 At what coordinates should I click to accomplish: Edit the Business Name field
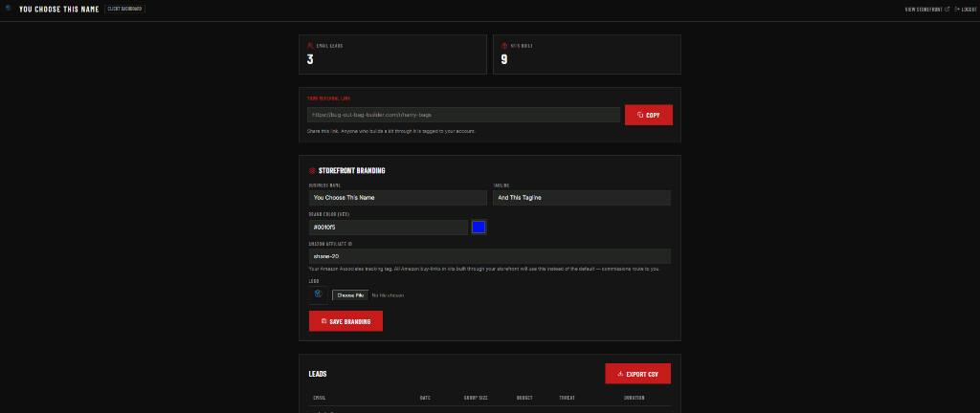[x=397, y=198]
